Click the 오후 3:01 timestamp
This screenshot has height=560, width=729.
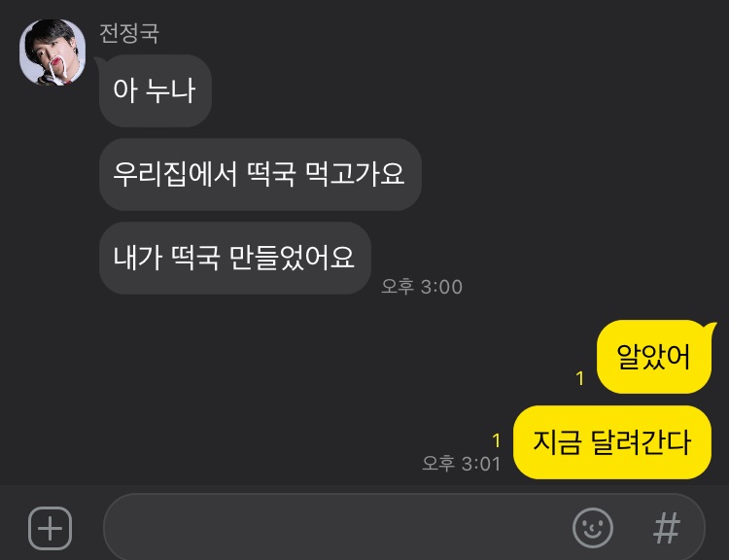461,464
